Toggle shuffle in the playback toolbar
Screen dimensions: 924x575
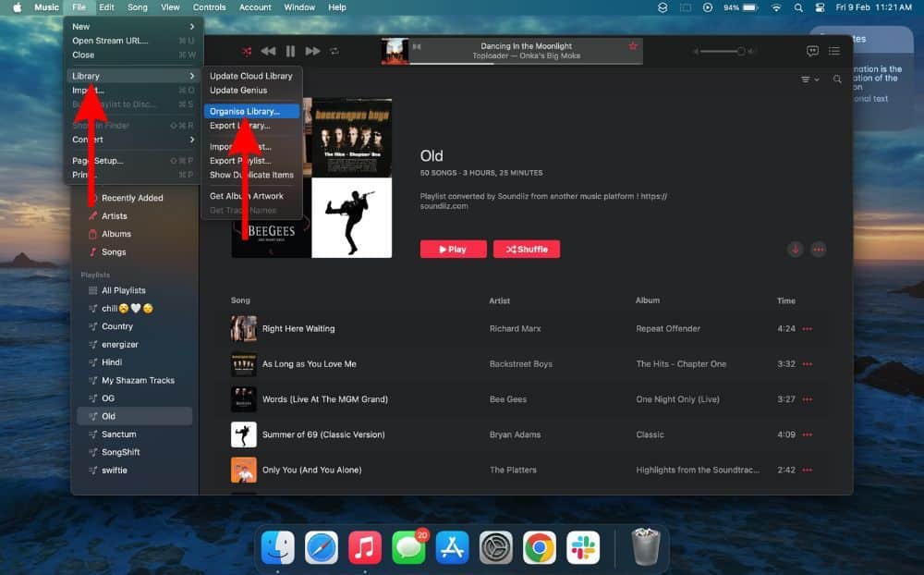[247, 52]
